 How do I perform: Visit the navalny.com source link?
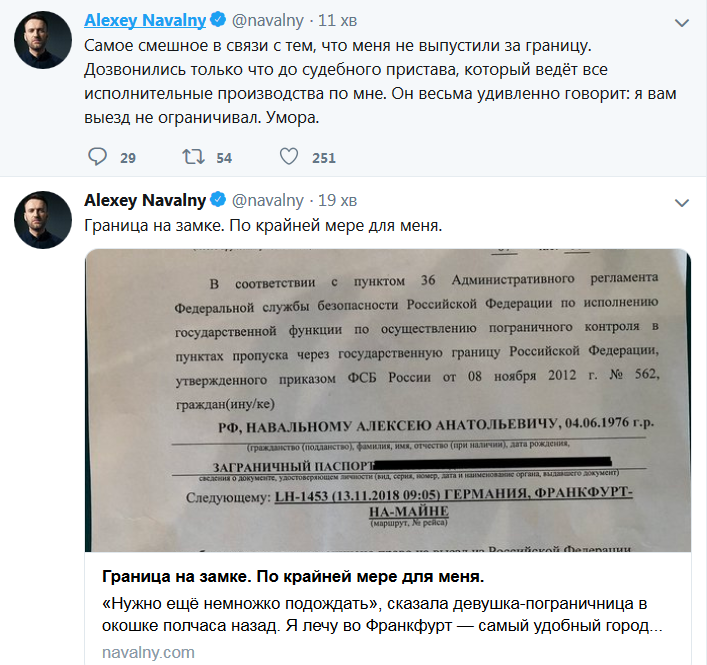(148, 652)
